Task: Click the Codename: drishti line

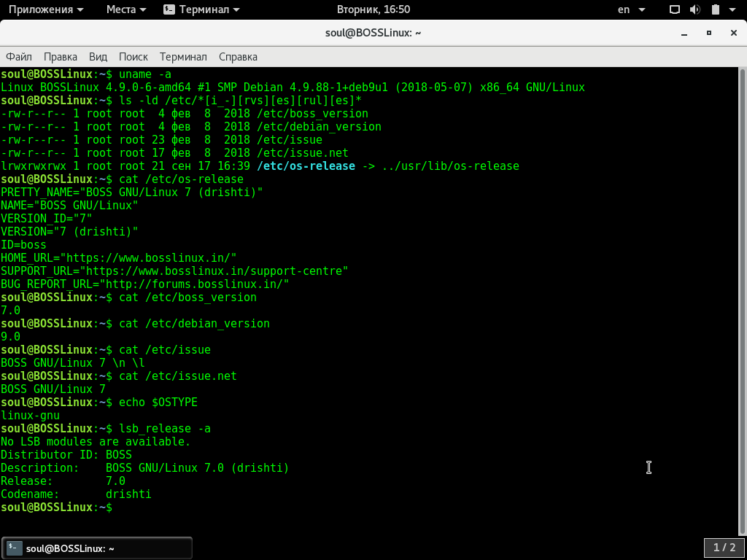Action: click(x=76, y=494)
